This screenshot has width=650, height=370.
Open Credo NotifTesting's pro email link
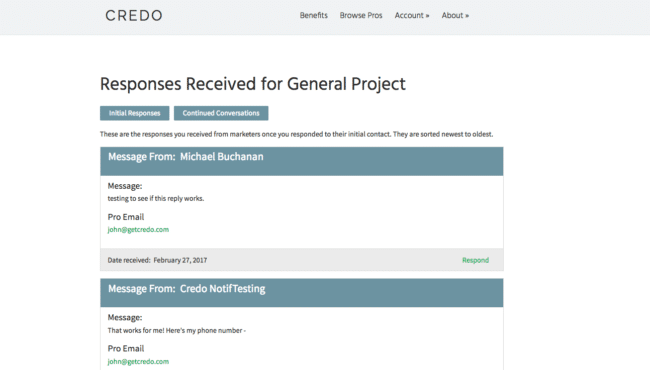coord(138,361)
